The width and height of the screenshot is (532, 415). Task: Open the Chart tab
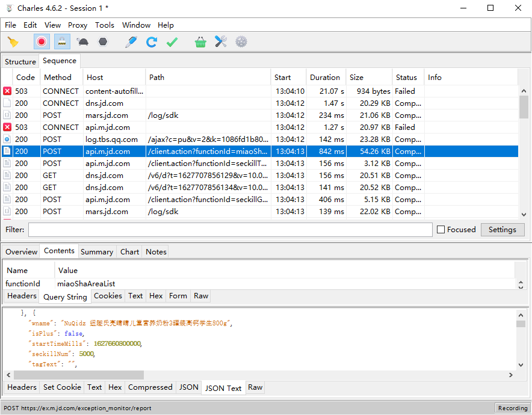point(129,252)
